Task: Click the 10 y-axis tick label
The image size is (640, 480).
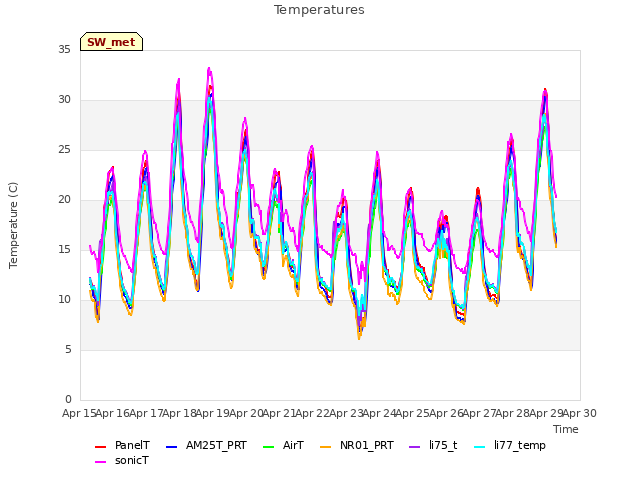Action: [64, 300]
